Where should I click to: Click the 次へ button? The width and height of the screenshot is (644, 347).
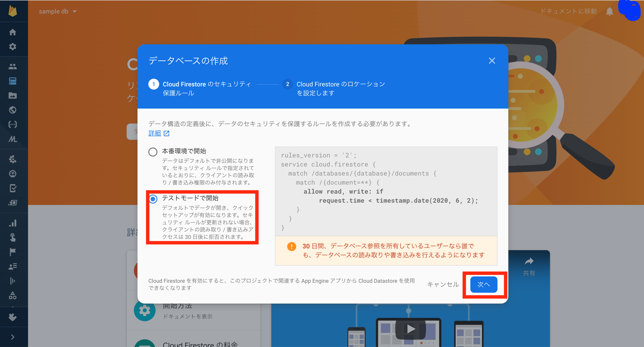pyautogui.click(x=483, y=285)
